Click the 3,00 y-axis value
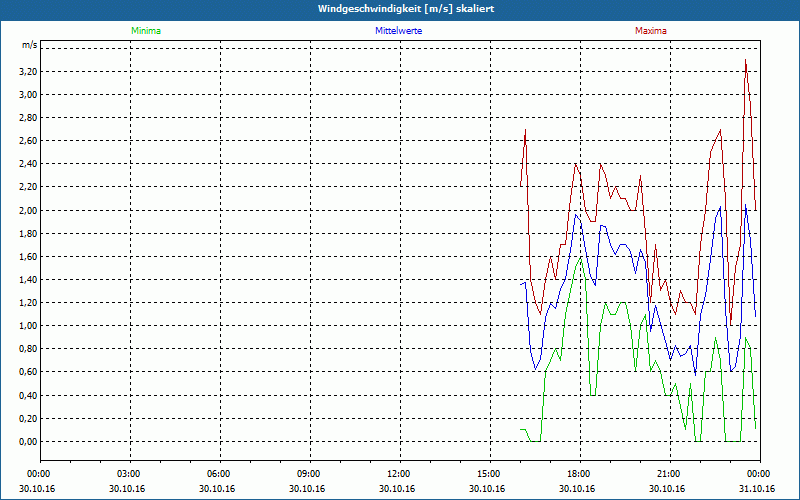The image size is (800, 500). tap(28, 94)
